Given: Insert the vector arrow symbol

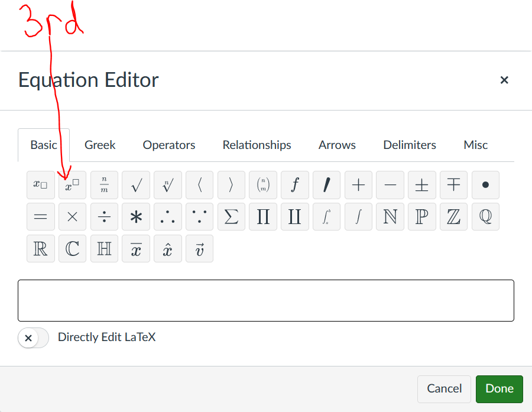Looking at the screenshot, I should pos(199,248).
